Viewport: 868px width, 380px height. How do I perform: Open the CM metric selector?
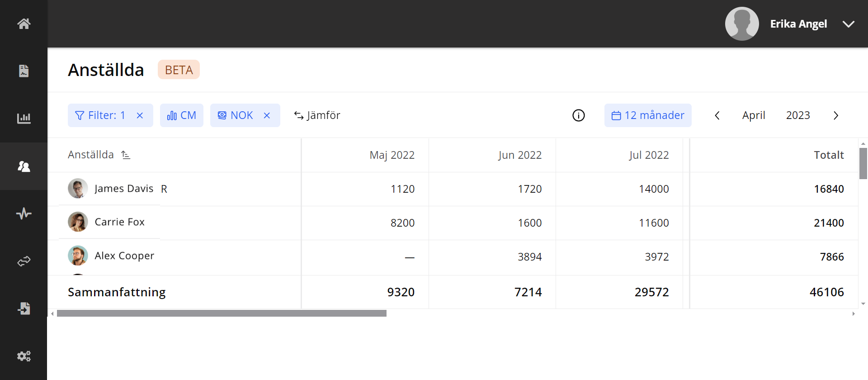tap(181, 115)
